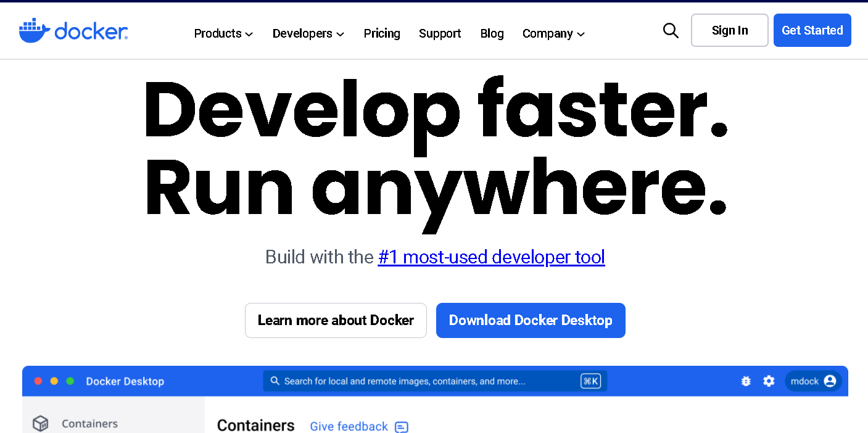Click the Give feedback link

click(349, 426)
